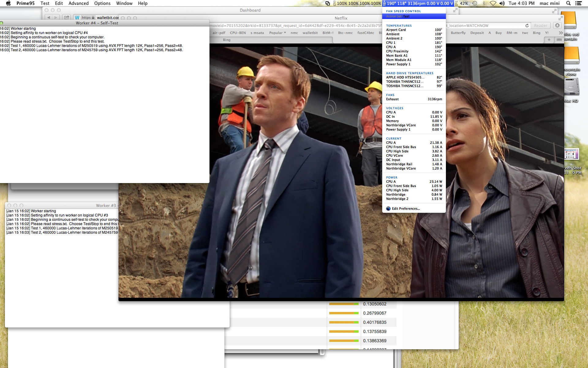Click the memory usage 42% menu bar item

(x=462, y=3)
